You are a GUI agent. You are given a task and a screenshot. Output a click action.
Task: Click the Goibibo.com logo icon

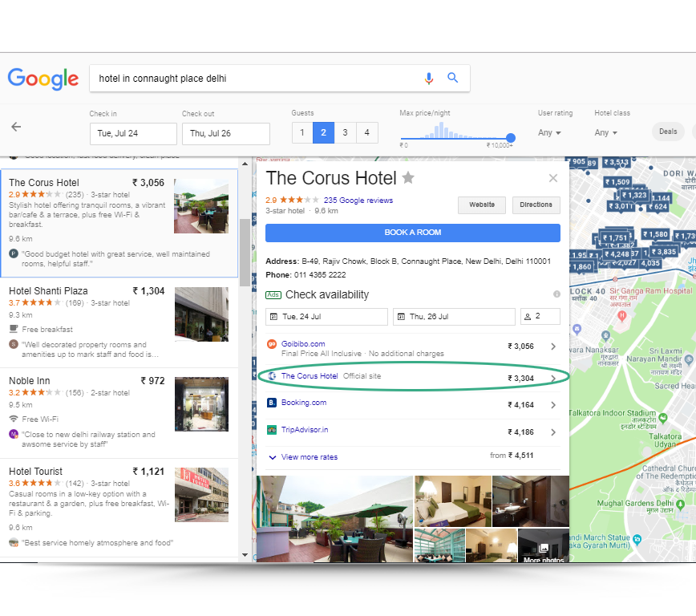click(x=272, y=344)
